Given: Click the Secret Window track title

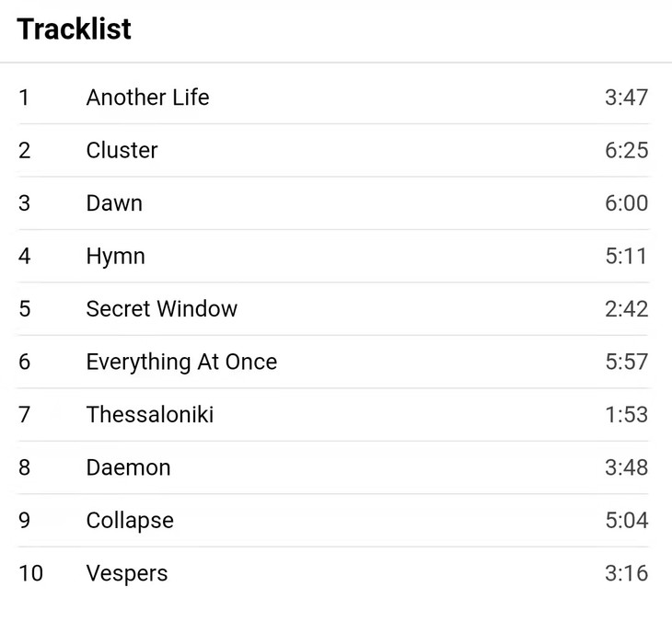Looking at the screenshot, I should pyautogui.click(x=161, y=309).
